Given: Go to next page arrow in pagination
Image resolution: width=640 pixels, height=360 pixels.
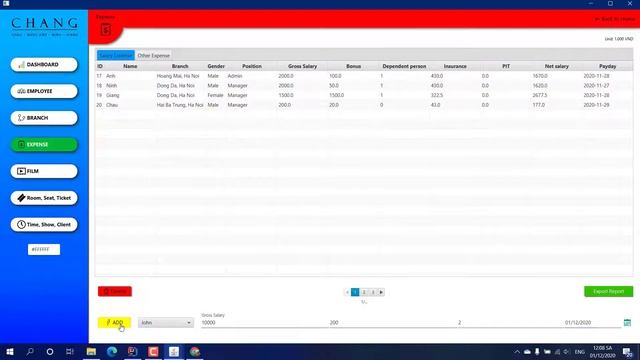Looking at the screenshot, I should tap(381, 292).
